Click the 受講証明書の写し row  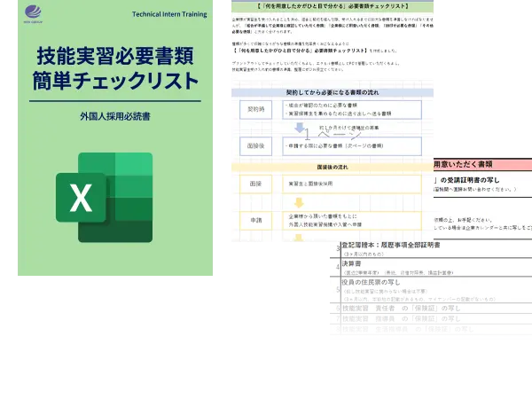pyautogui.click(x=483, y=184)
